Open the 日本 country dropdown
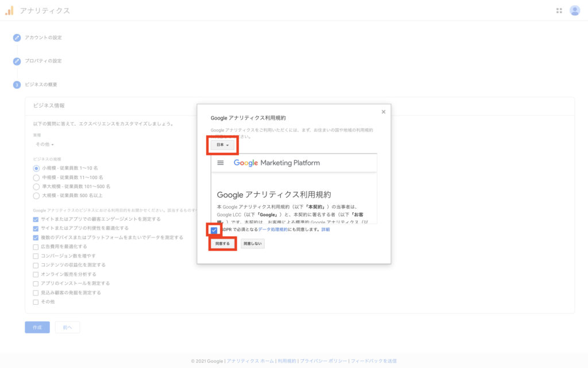Screen dimensions: 588x368 (x=222, y=145)
